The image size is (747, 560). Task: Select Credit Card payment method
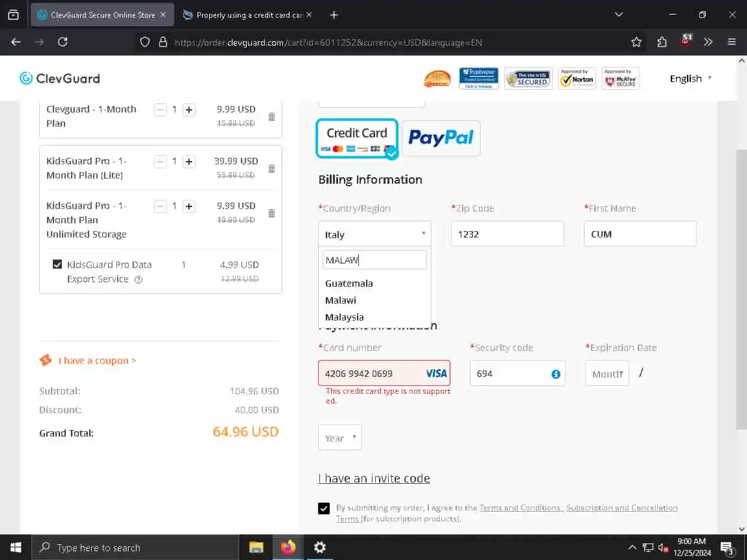[357, 139]
